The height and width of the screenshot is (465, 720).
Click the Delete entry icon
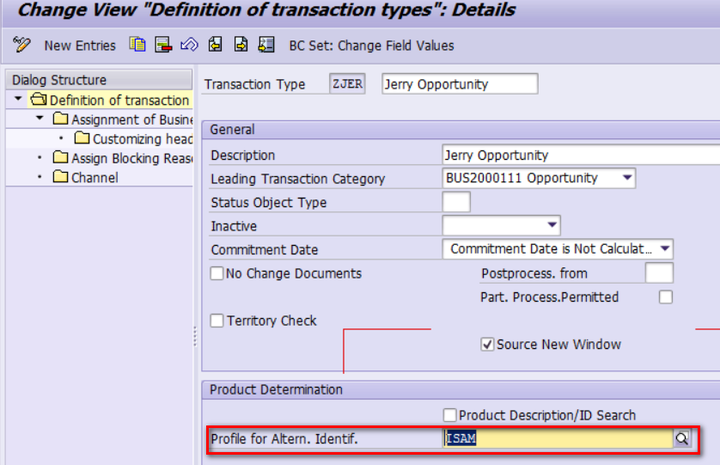(163, 45)
